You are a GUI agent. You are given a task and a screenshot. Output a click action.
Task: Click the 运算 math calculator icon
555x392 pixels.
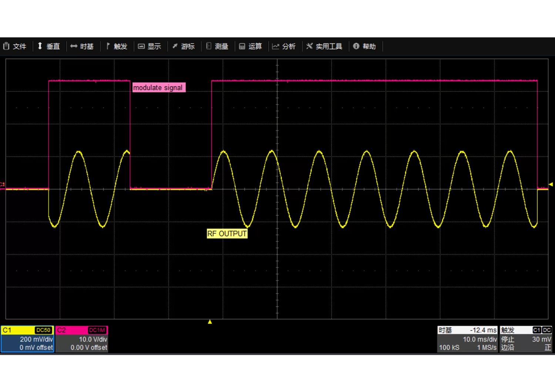(242, 46)
